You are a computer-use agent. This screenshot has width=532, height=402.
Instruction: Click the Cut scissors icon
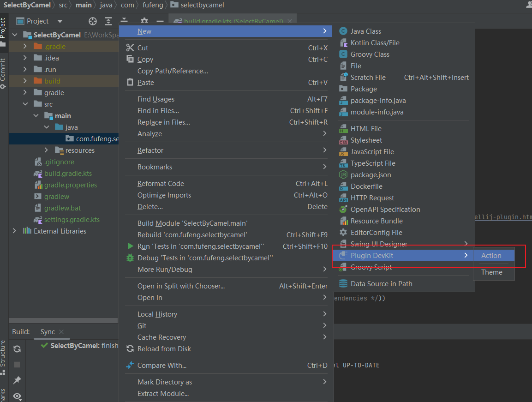tap(130, 48)
